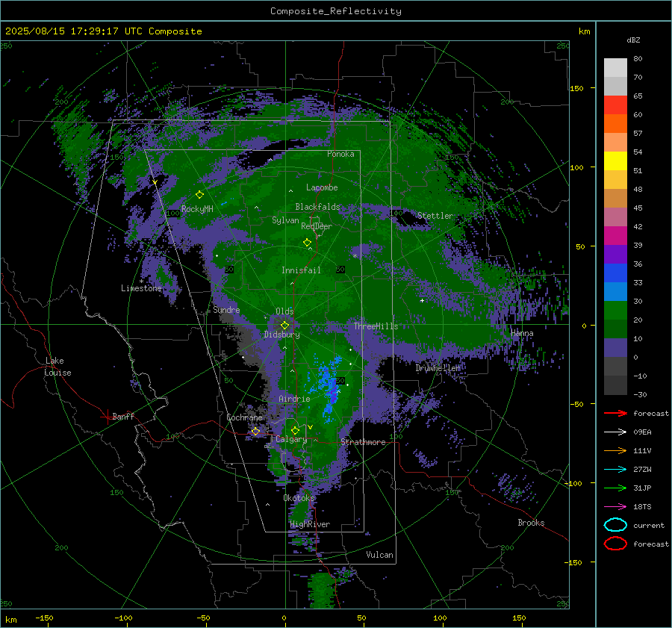Click the pink swatch between 45 and 42 dBZ

615,217
